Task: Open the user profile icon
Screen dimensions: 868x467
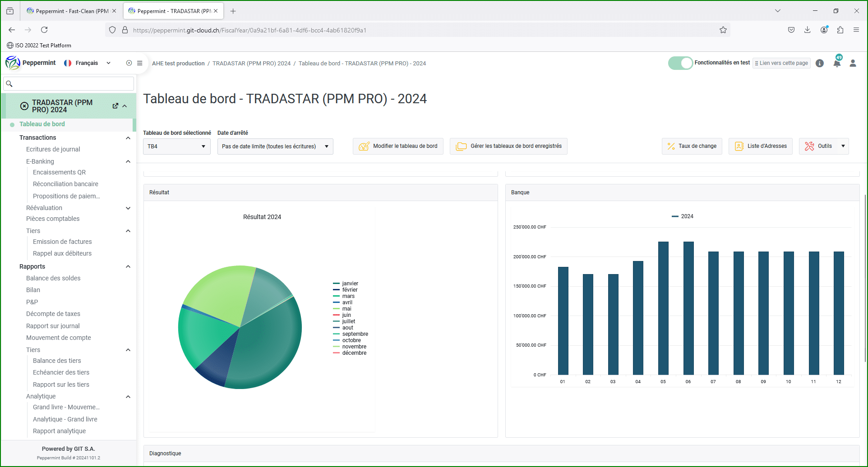Action: tap(853, 63)
